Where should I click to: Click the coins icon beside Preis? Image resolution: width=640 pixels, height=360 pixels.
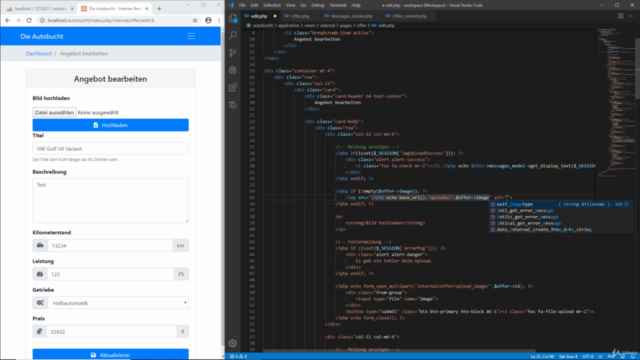tap(40, 331)
